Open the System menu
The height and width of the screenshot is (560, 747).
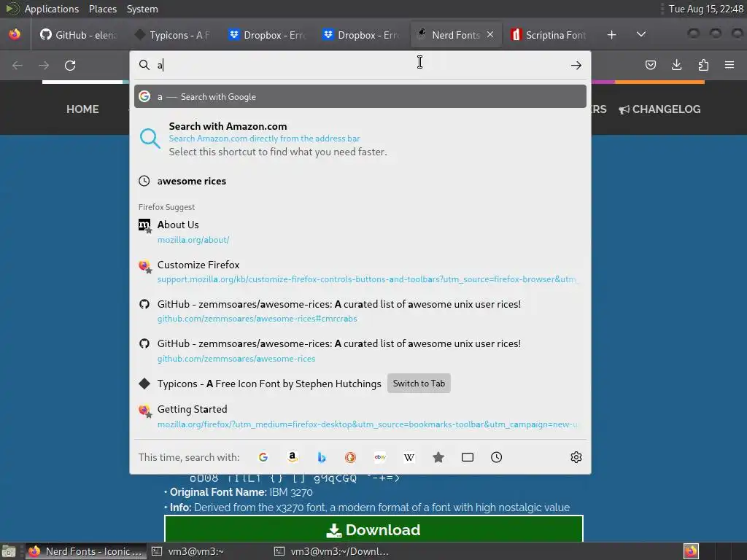point(142,9)
